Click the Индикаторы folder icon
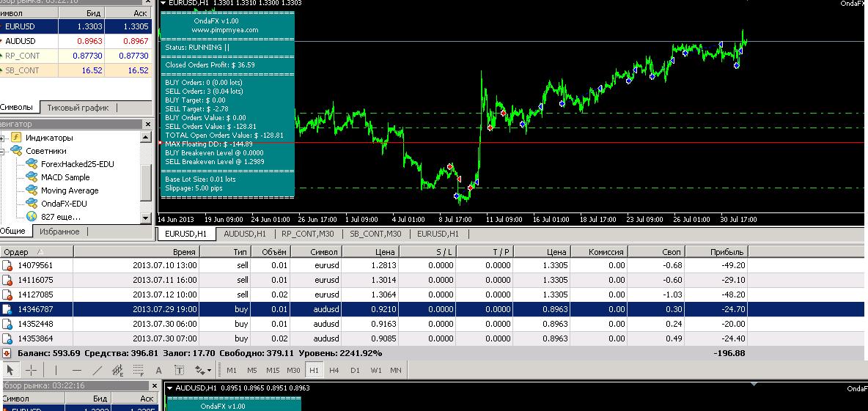The width and height of the screenshot is (868, 411). click(x=16, y=138)
